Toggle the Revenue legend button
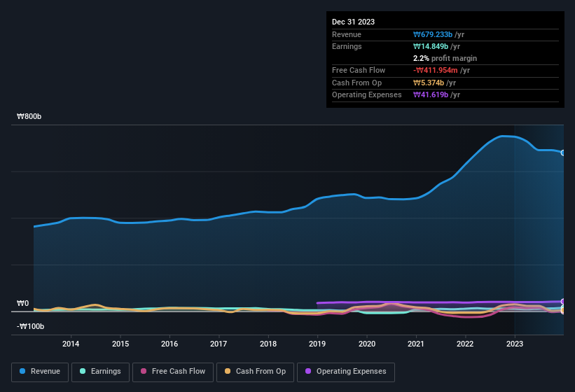Viewport: 575px width, 392px height. point(40,372)
